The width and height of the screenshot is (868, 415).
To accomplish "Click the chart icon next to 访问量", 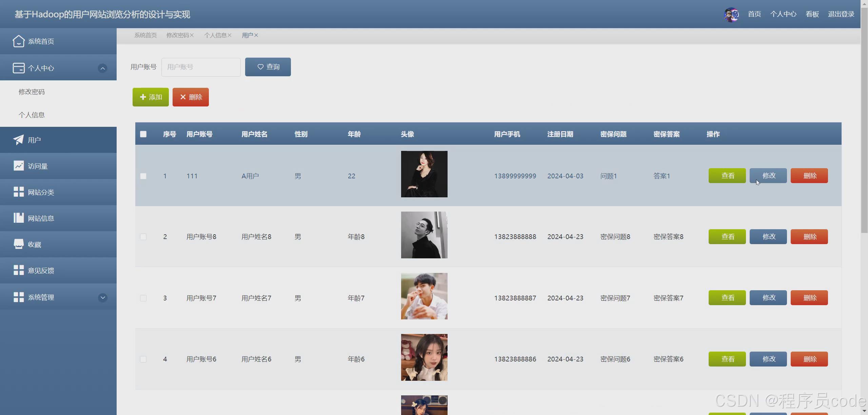I will (x=19, y=166).
